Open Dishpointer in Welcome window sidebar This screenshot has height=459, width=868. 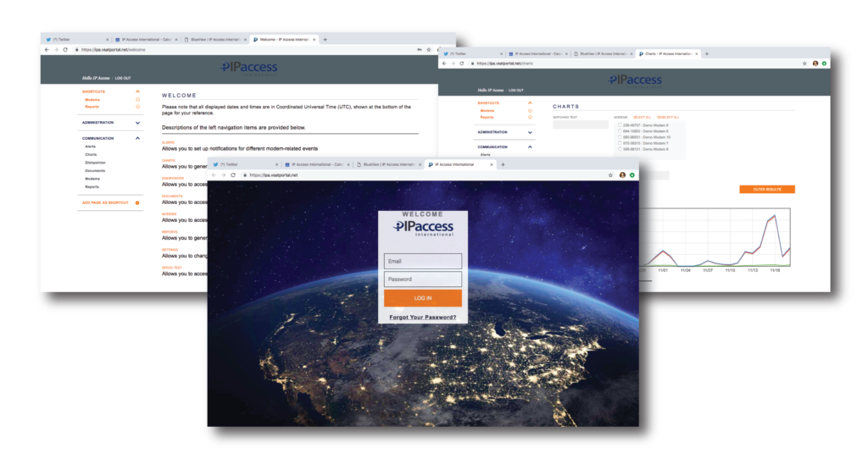[95, 163]
